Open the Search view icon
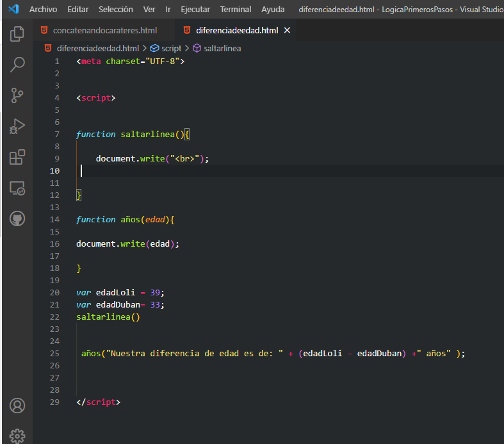Image resolution: width=504 pixels, height=444 pixels. tap(17, 64)
